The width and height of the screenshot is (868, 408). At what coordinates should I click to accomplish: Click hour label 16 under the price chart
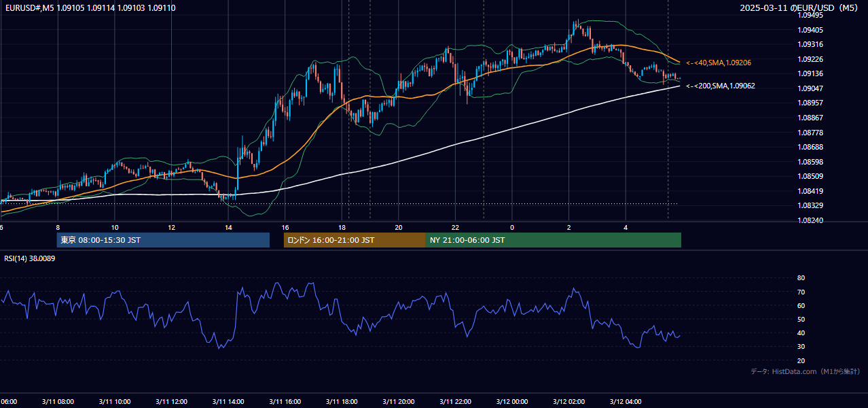[x=285, y=227]
